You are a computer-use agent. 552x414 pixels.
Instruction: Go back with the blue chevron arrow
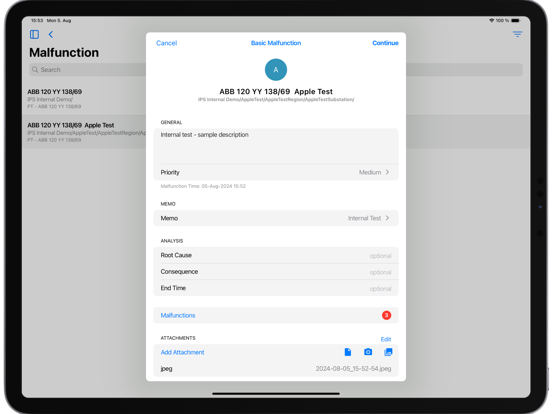click(x=51, y=34)
